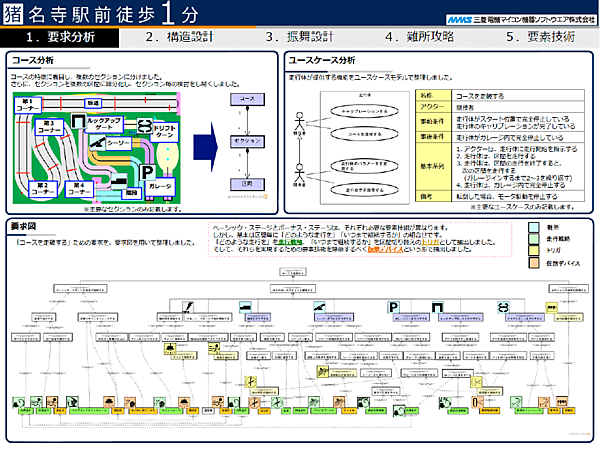Select the ガレージ label on the map
Viewport: 600px width, 450px height.
[x=160, y=186]
